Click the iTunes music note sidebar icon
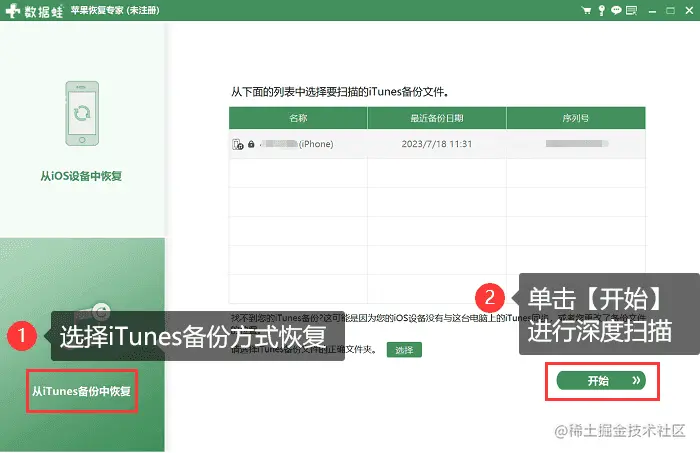 (x=92, y=312)
